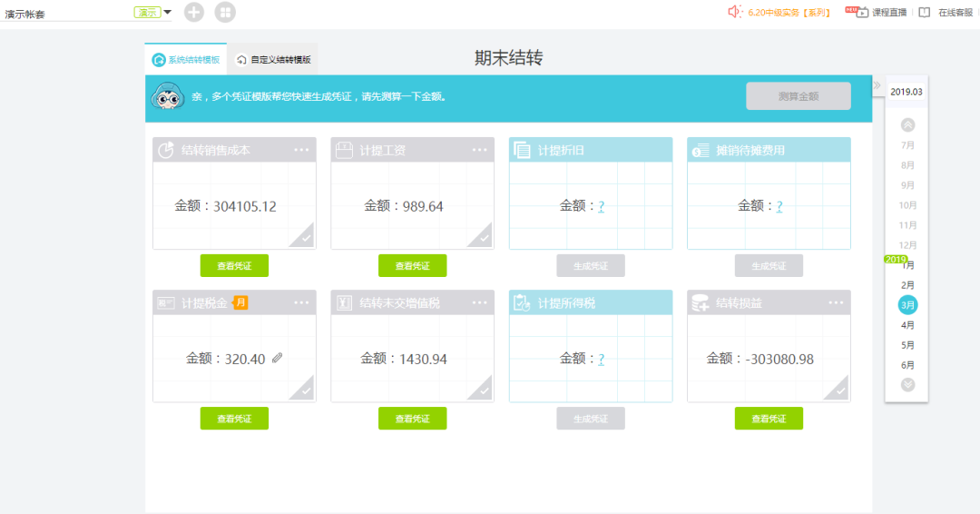Collapse the month sidebar with double chevron

(877, 85)
